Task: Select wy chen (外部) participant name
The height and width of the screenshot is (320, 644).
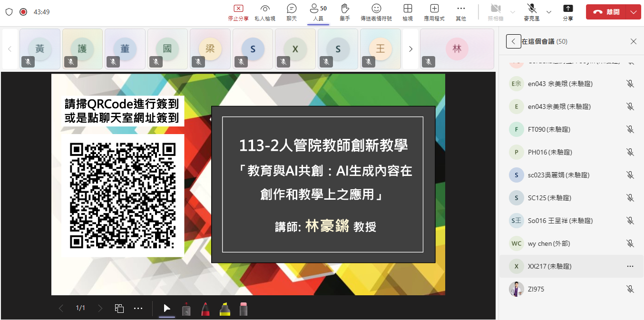Action: click(x=549, y=243)
